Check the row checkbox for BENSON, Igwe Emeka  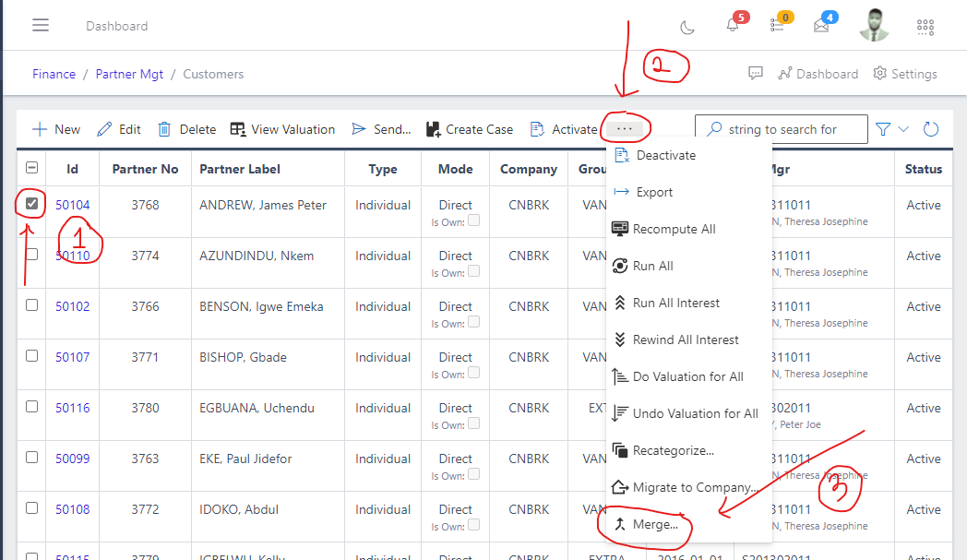32,305
